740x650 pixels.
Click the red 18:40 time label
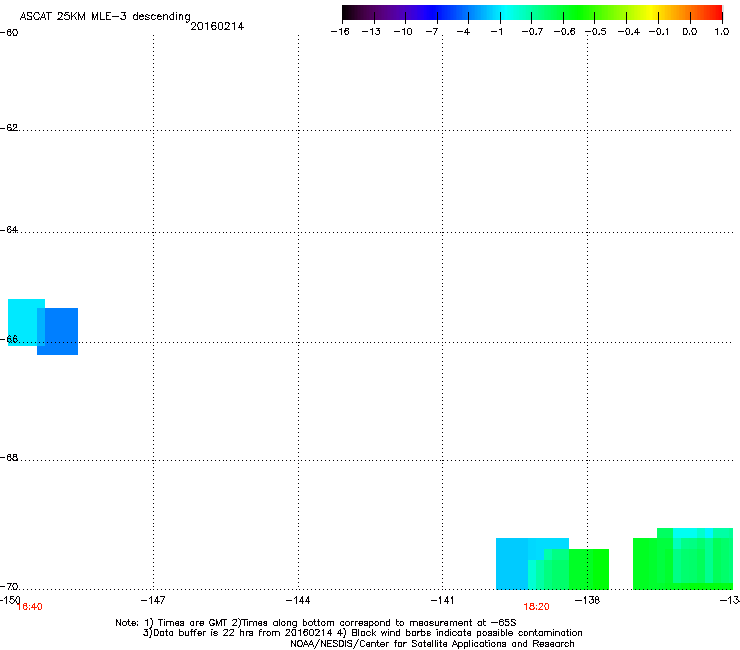[x=29, y=607]
